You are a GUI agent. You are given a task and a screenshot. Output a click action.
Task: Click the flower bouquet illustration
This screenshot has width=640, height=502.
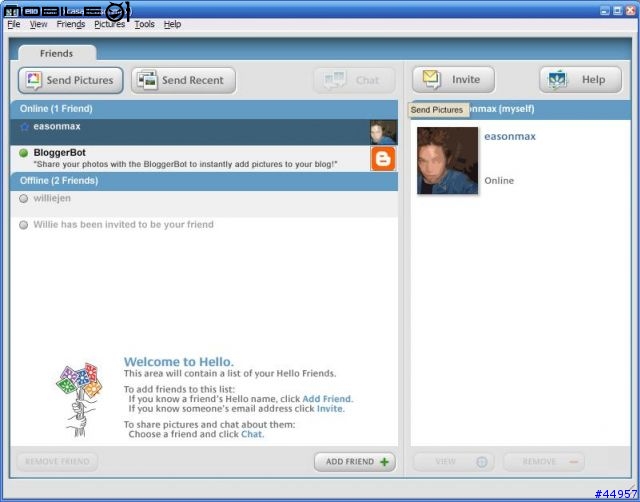click(79, 400)
